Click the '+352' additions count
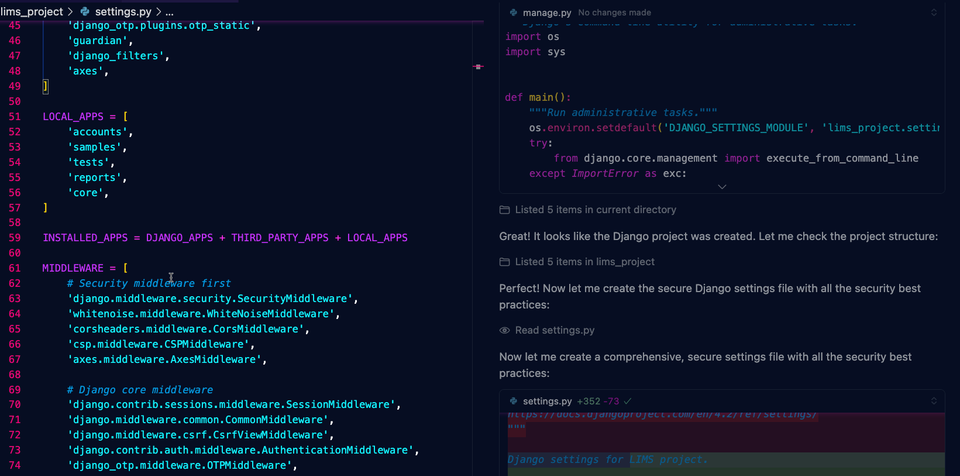The width and height of the screenshot is (960, 476). pos(588,401)
